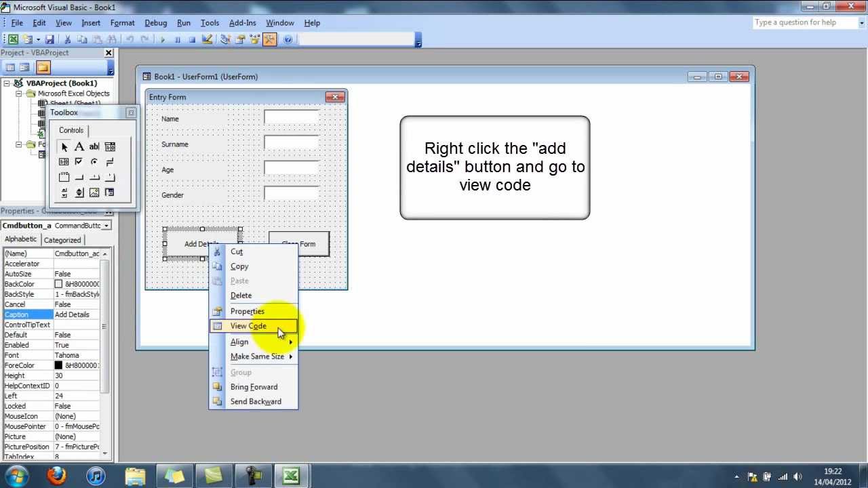The height and width of the screenshot is (488, 868).
Task: Collapse the VBAProject (Book1) tree node
Action: [x=7, y=83]
